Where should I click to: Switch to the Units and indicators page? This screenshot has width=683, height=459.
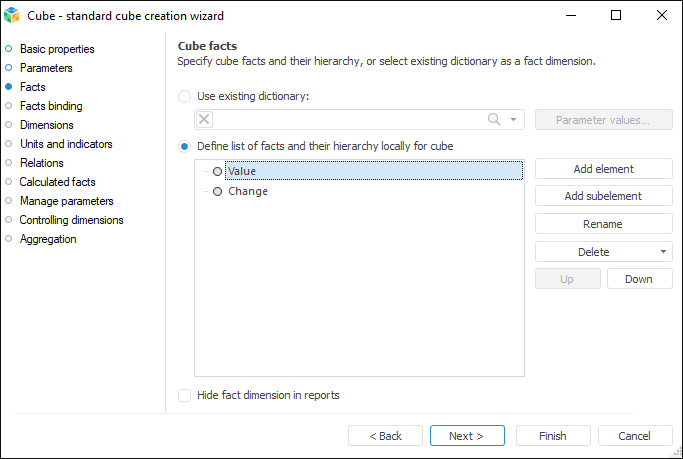click(x=66, y=144)
